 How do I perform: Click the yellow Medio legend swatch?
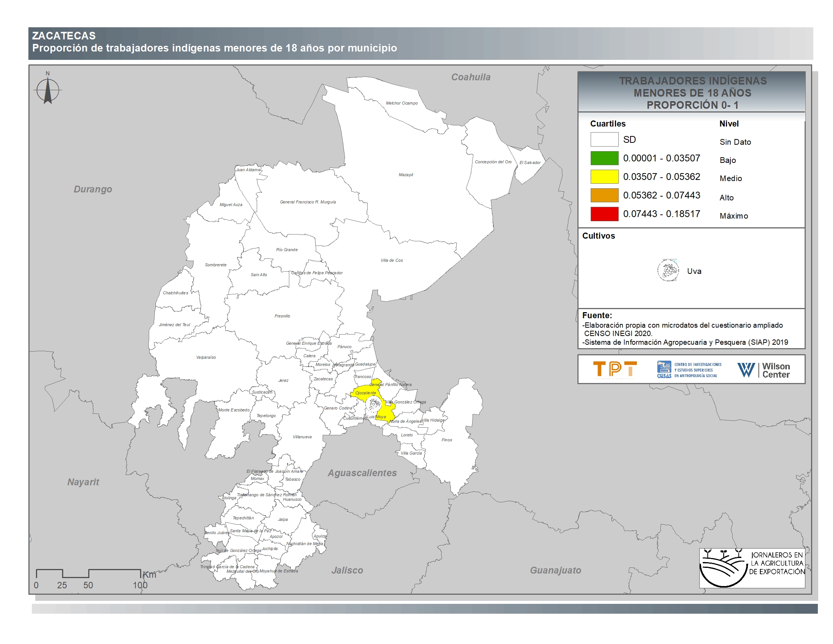(x=604, y=177)
